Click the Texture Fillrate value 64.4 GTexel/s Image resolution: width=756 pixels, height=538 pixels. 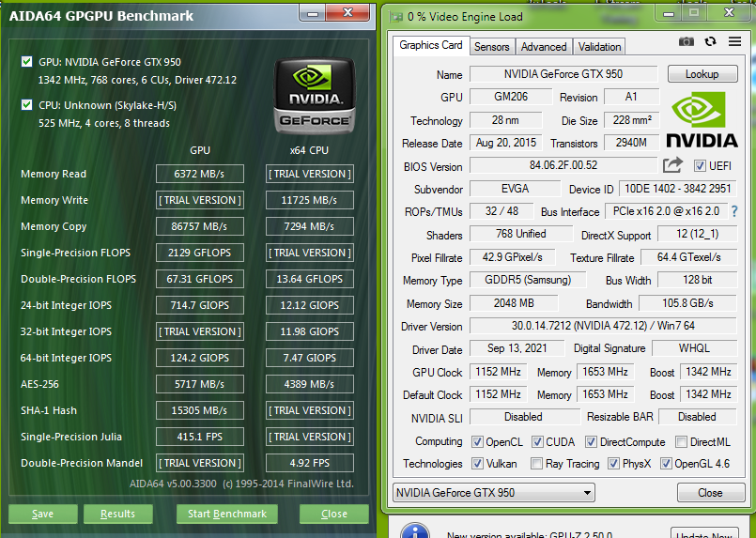pos(689,257)
